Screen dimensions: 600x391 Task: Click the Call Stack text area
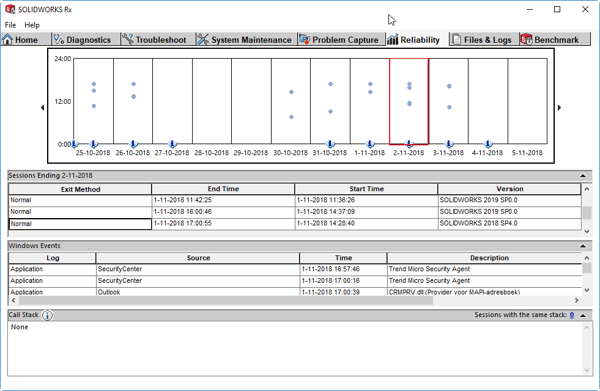(295, 349)
